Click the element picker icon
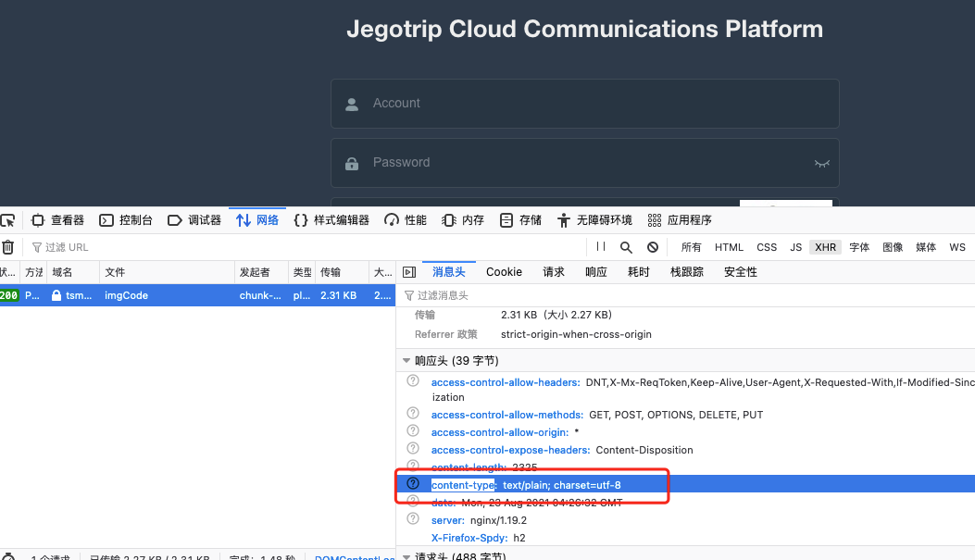This screenshot has height=560, width=975. click(x=8, y=220)
